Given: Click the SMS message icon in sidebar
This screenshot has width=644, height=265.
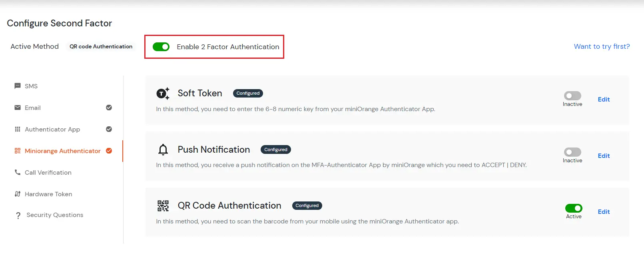Looking at the screenshot, I should (18, 86).
